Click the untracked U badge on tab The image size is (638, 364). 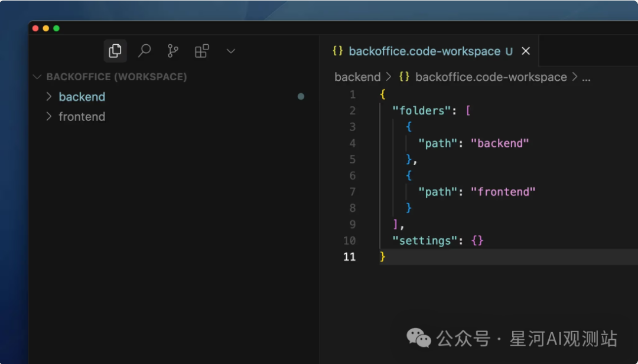509,51
